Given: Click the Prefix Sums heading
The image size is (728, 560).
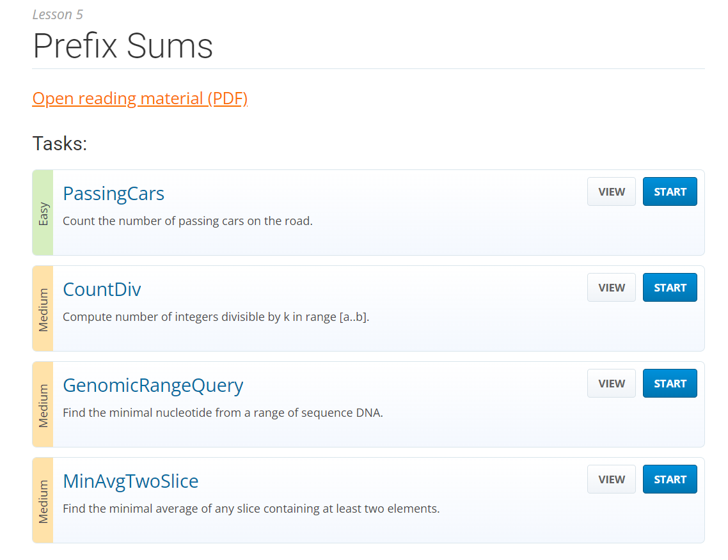Looking at the screenshot, I should point(123,46).
